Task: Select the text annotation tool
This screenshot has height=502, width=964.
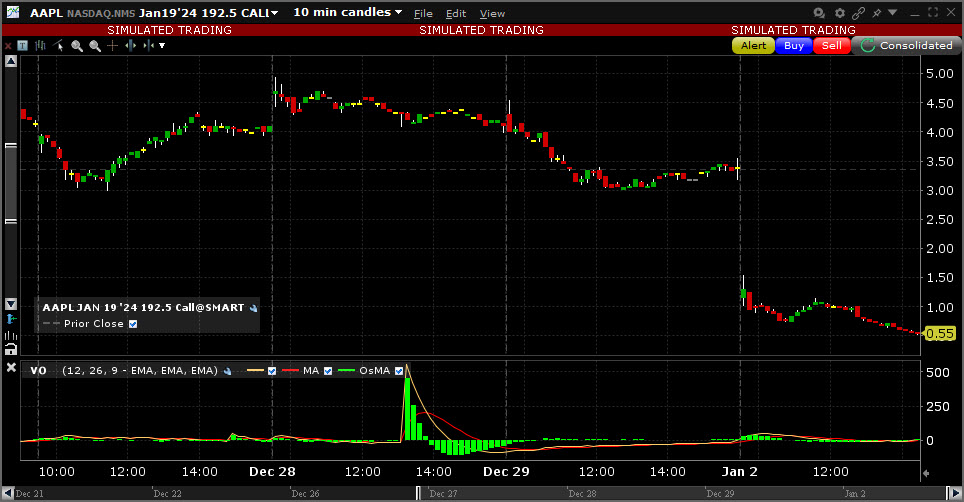Action: (23, 45)
